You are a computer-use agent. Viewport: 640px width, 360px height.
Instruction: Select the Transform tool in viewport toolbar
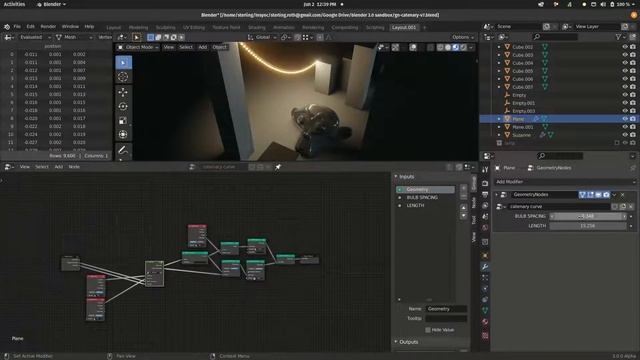123,134
